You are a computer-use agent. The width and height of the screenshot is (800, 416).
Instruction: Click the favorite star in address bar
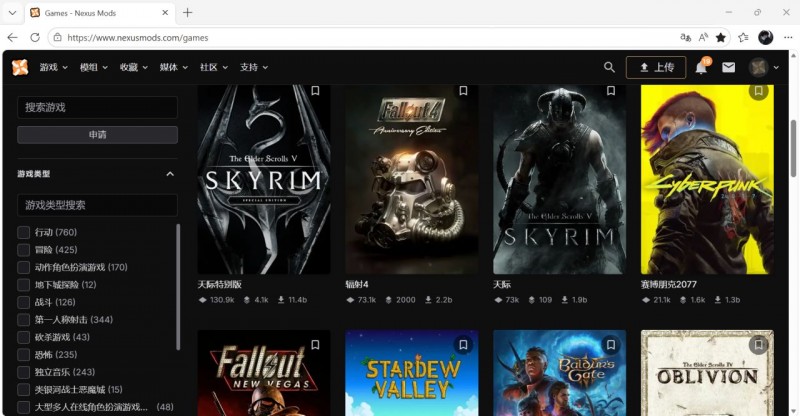tap(721, 37)
